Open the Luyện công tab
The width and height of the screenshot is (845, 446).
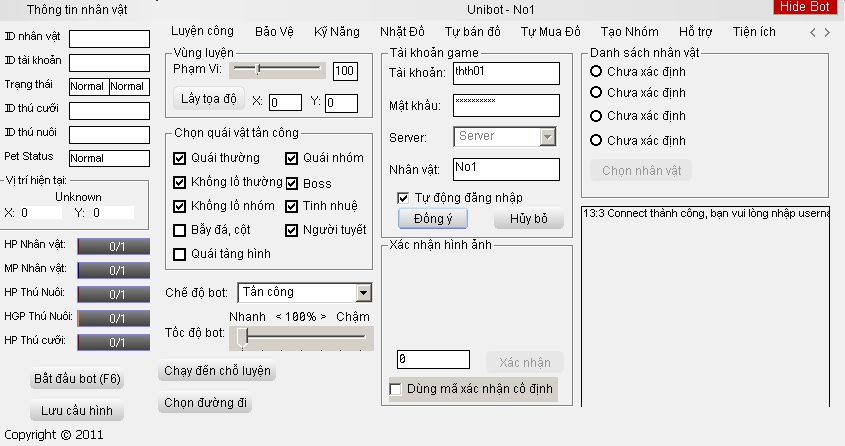202,31
